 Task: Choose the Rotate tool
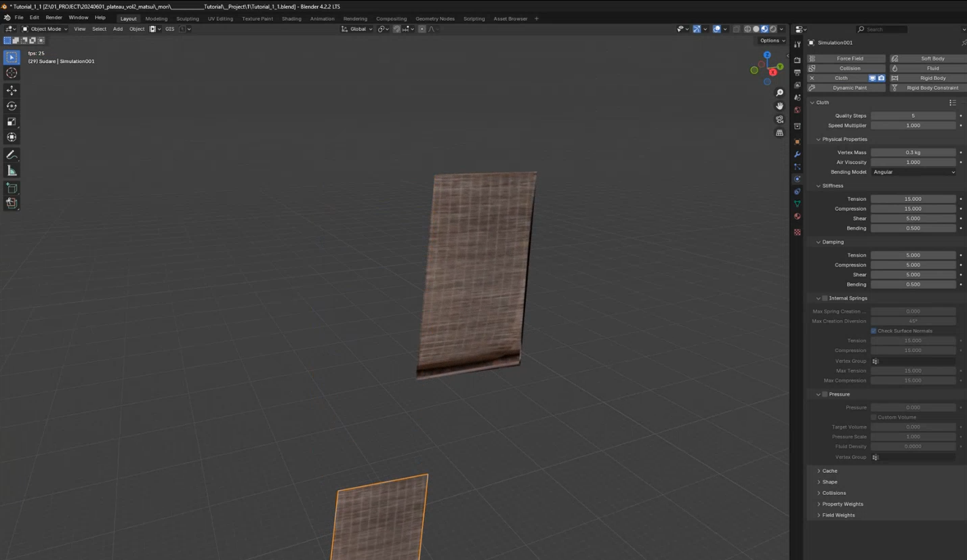click(12, 106)
